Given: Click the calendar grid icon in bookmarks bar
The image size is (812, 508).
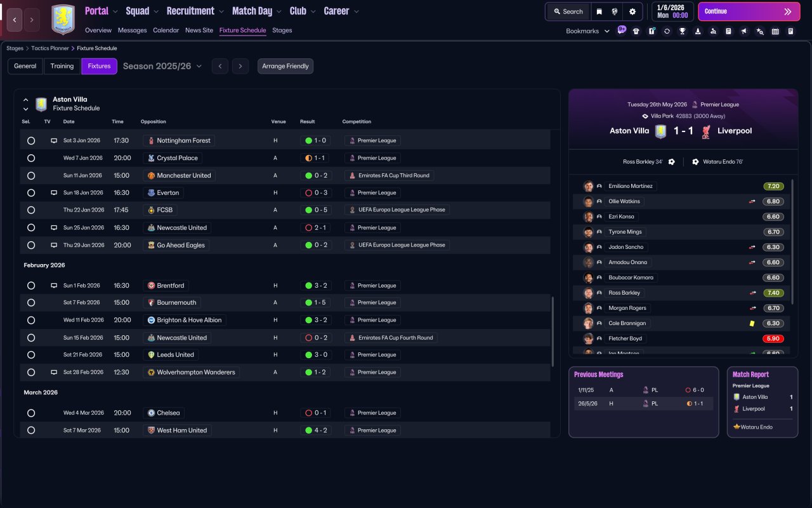Looking at the screenshot, I should [x=775, y=31].
